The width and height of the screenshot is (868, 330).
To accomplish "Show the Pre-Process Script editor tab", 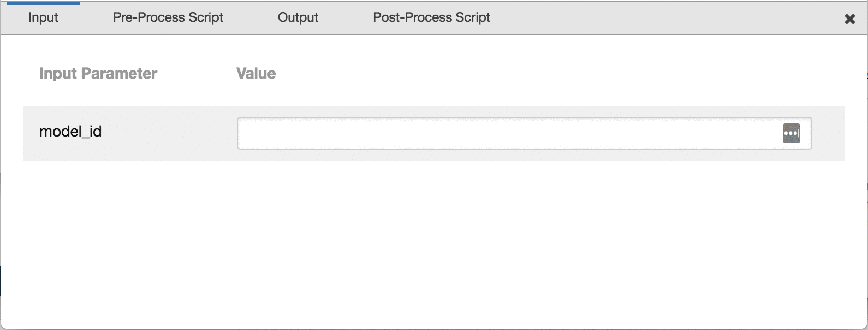I will (168, 17).
